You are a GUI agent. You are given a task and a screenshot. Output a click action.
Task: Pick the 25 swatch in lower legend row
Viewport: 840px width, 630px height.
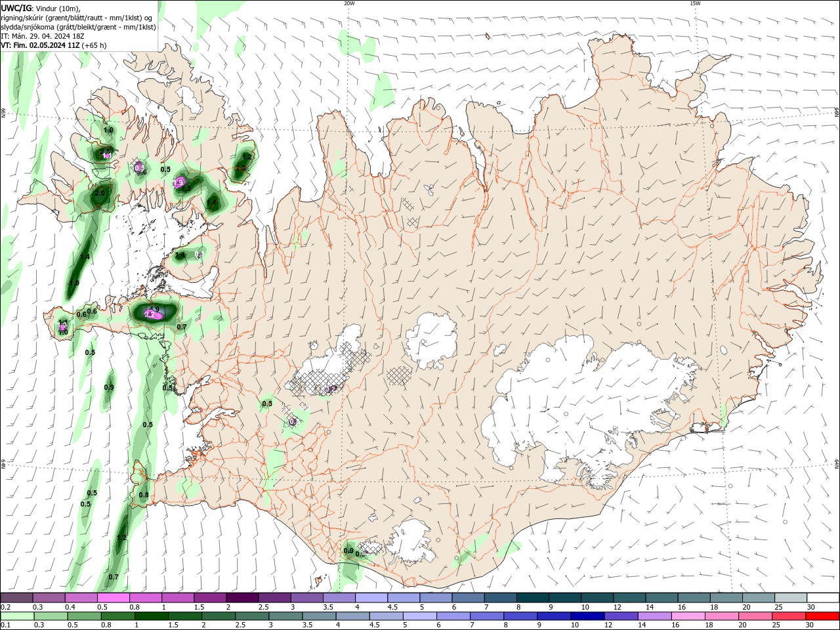(x=788, y=616)
